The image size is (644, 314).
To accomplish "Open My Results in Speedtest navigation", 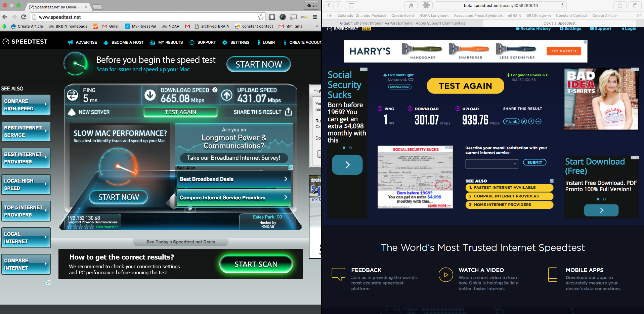I will (x=167, y=42).
